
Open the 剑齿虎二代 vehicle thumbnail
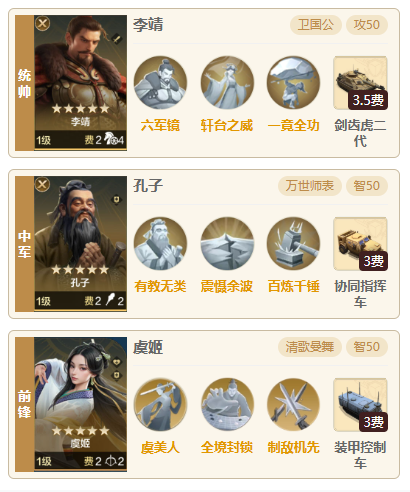tap(360, 83)
